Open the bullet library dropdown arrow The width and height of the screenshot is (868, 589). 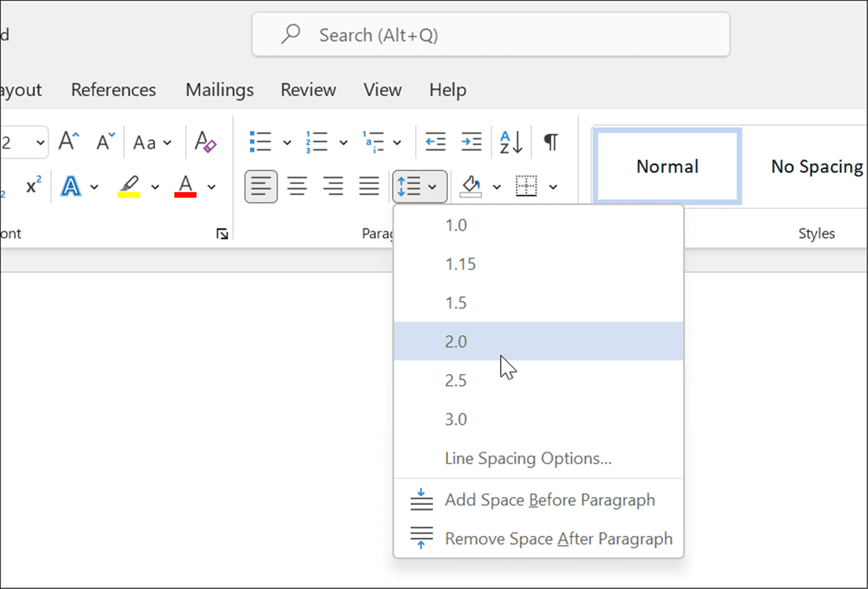pos(287,143)
